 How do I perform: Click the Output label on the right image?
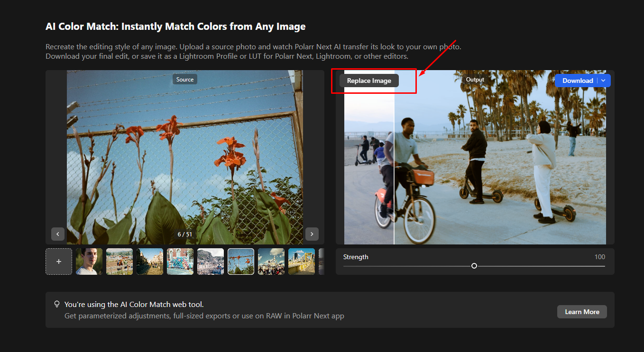click(x=475, y=79)
